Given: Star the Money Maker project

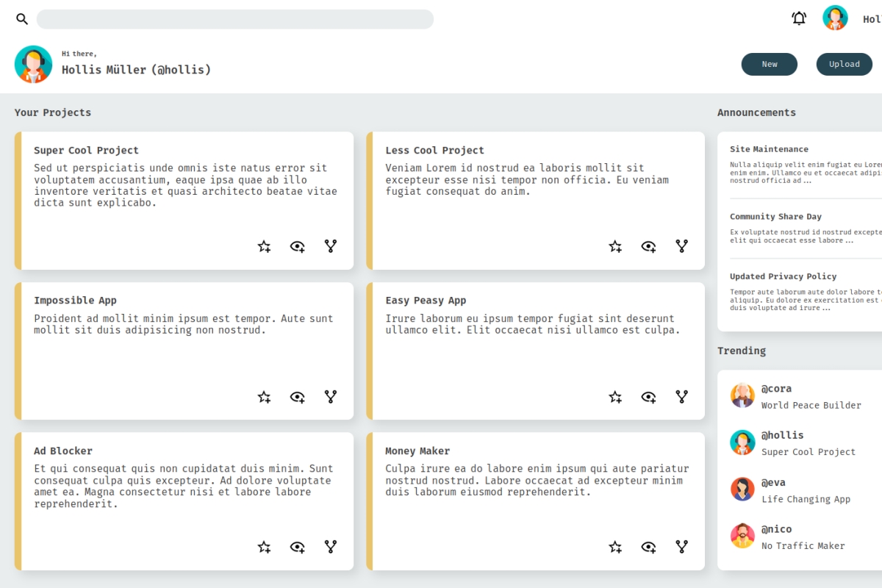Looking at the screenshot, I should 615,547.
